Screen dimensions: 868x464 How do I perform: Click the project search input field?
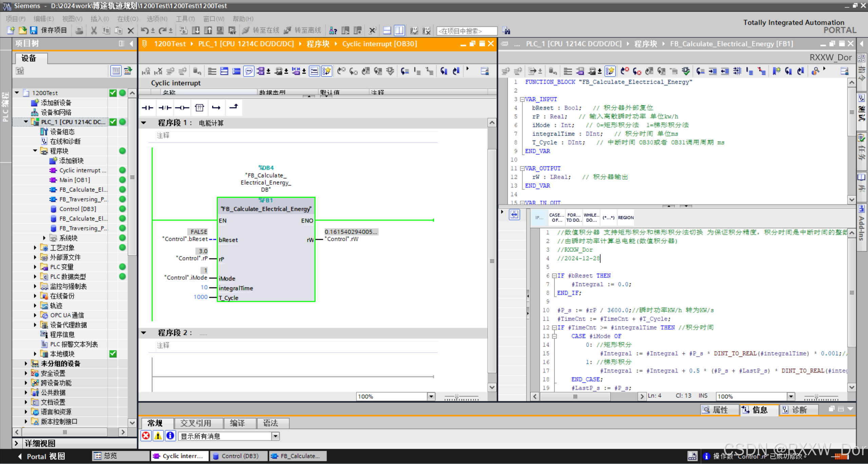coord(466,31)
